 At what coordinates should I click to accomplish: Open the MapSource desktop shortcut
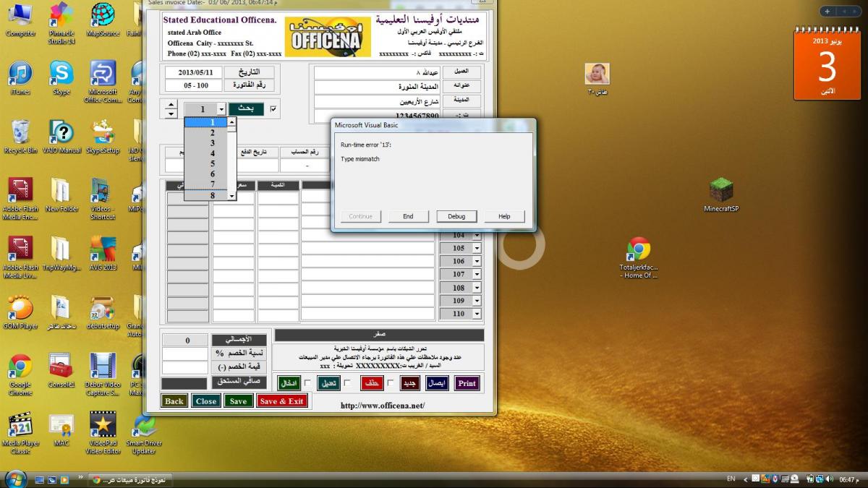pyautogui.click(x=103, y=20)
